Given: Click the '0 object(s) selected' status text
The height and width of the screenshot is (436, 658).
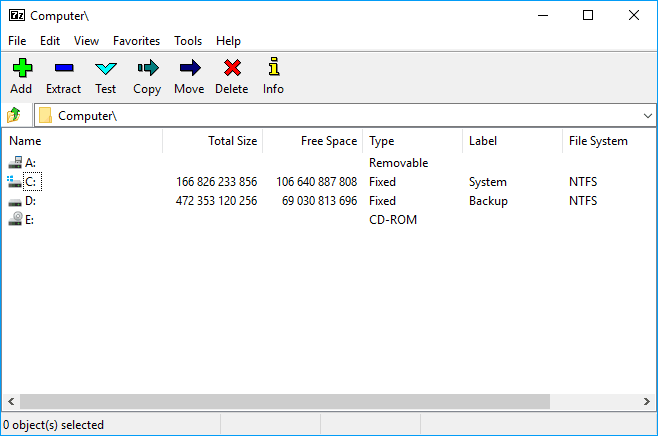Looking at the screenshot, I should click(x=53, y=425).
